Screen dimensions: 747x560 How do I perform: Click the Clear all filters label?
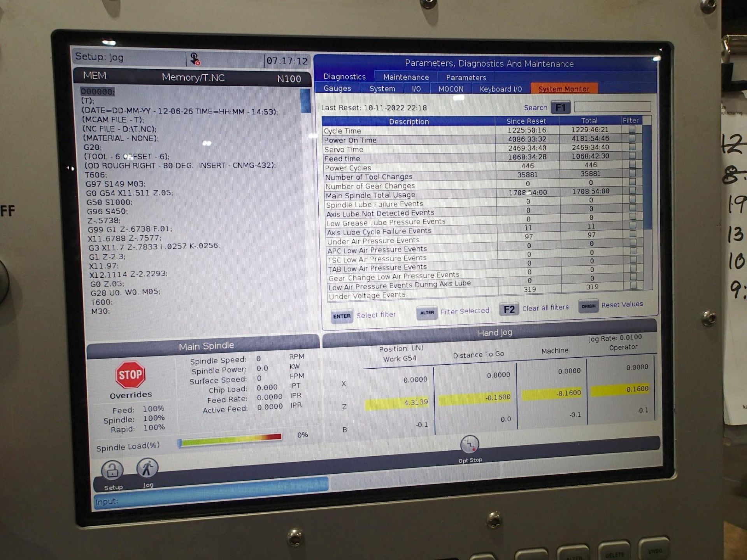(x=545, y=308)
